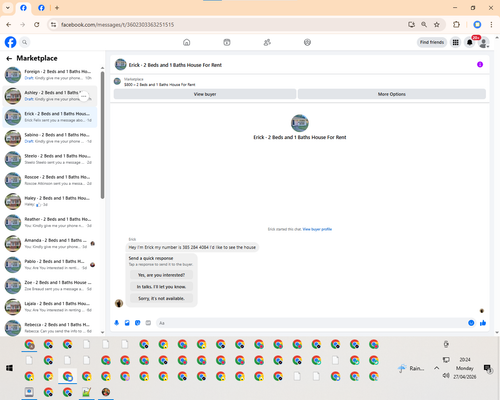
Task: Open the account profile menu
Action: 484,42
